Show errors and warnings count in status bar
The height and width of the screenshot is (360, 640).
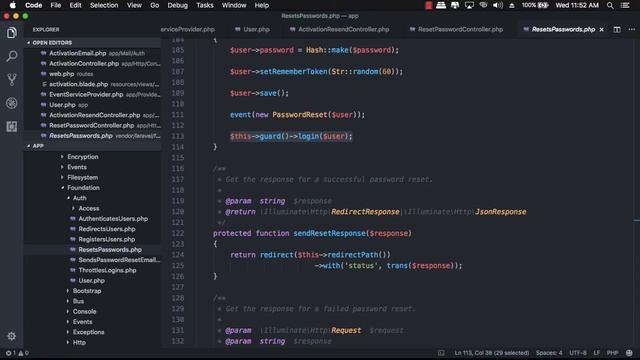tap(17, 353)
